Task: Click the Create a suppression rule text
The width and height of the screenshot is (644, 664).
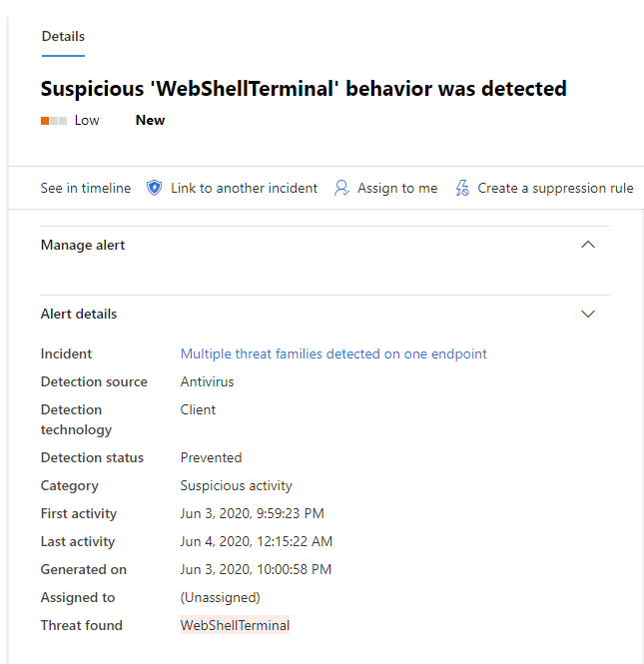Action: point(555,188)
